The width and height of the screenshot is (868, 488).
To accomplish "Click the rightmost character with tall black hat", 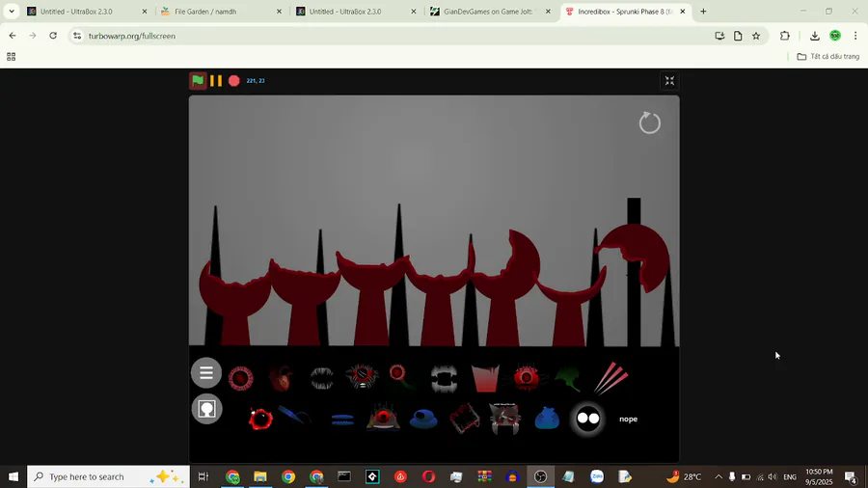I will (634, 271).
